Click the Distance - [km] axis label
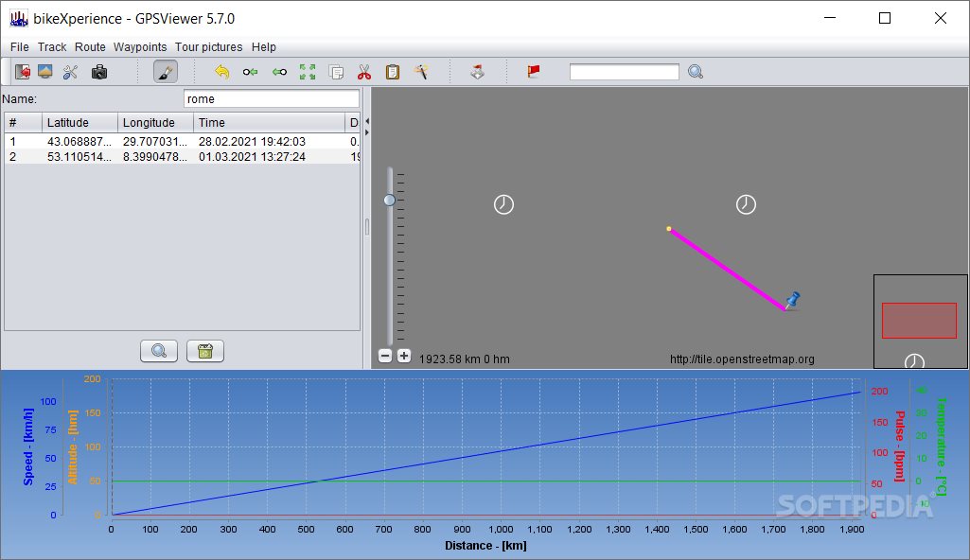The height and width of the screenshot is (560, 970). (485, 546)
